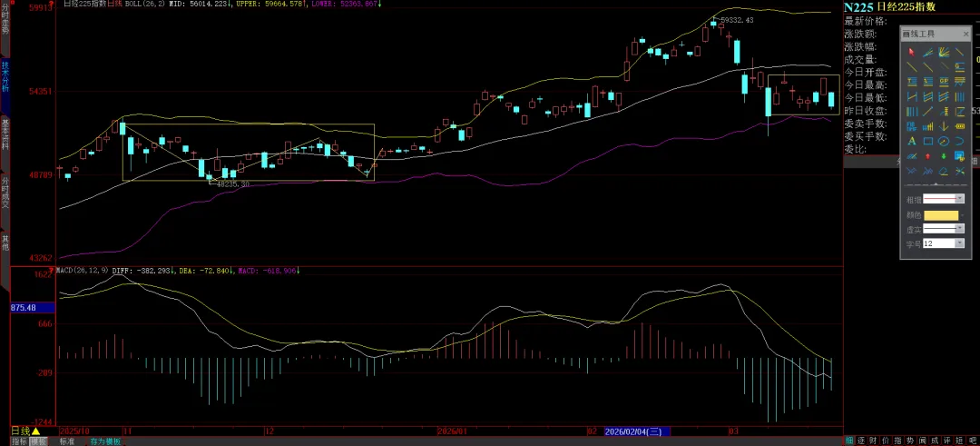
Task: Choose the golden section lines tool
Action: [x=959, y=67]
